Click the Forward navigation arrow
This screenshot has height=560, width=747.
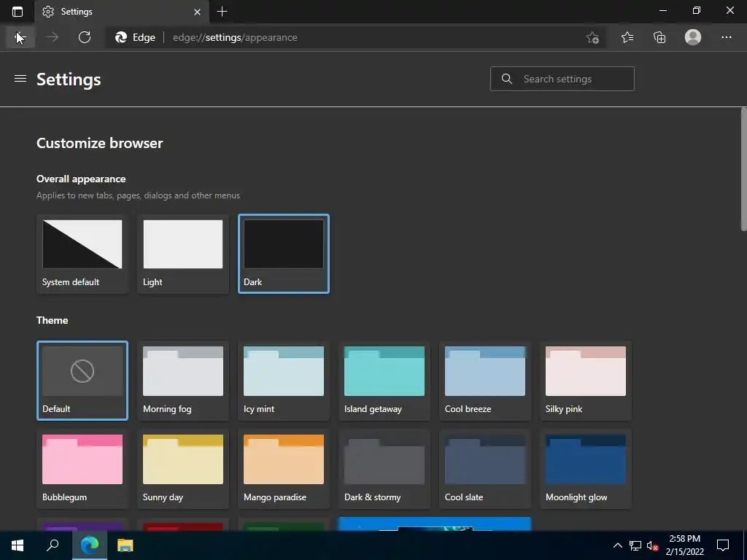53,37
